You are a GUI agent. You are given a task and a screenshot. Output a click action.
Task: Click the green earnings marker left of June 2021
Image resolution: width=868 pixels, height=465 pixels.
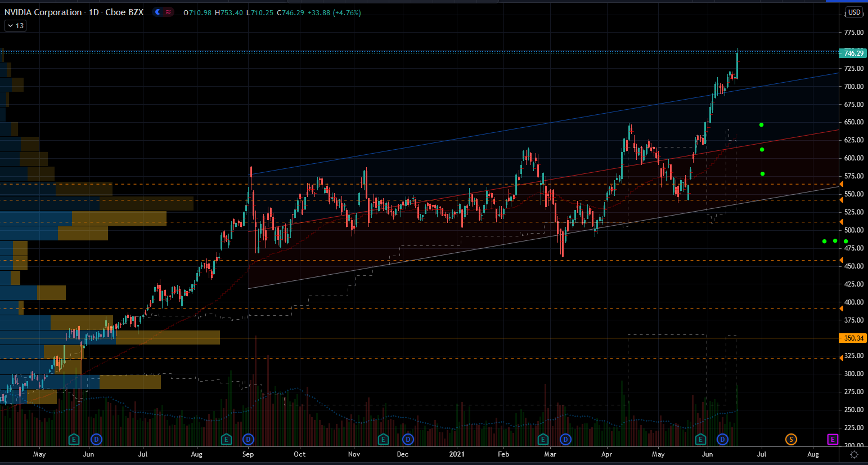(x=700, y=439)
